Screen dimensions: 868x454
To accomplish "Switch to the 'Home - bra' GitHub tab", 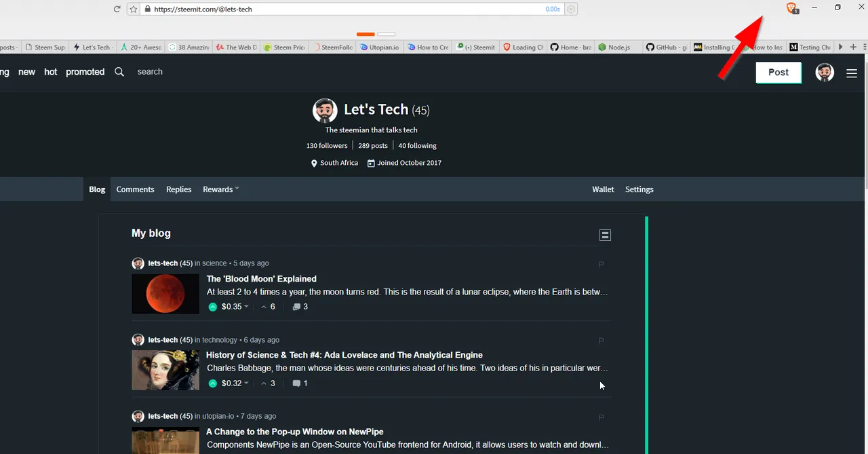I will [x=570, y=48].
